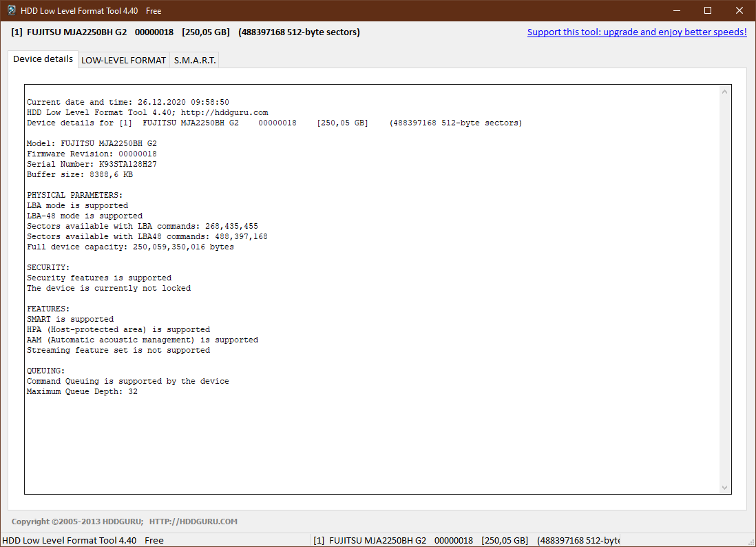Click 'Sectors available with LBA commands' line
756x547 pixels.
(143, 226)
